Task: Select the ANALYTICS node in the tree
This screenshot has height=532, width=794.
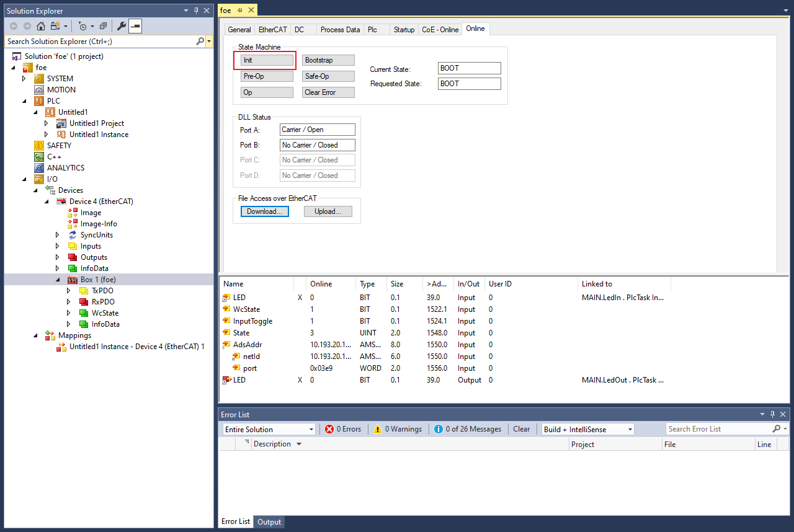Action: (x=65, y=168)
